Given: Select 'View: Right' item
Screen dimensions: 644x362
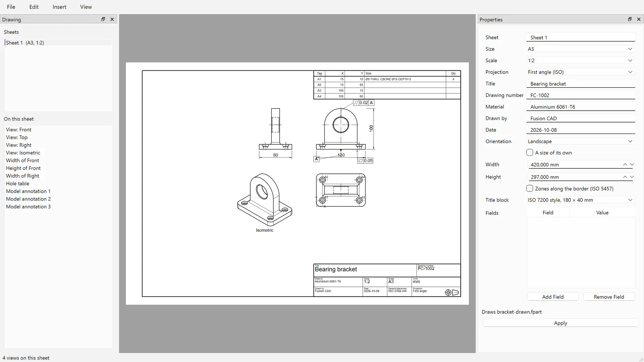Looking at the screenshot, I should 58,145.
